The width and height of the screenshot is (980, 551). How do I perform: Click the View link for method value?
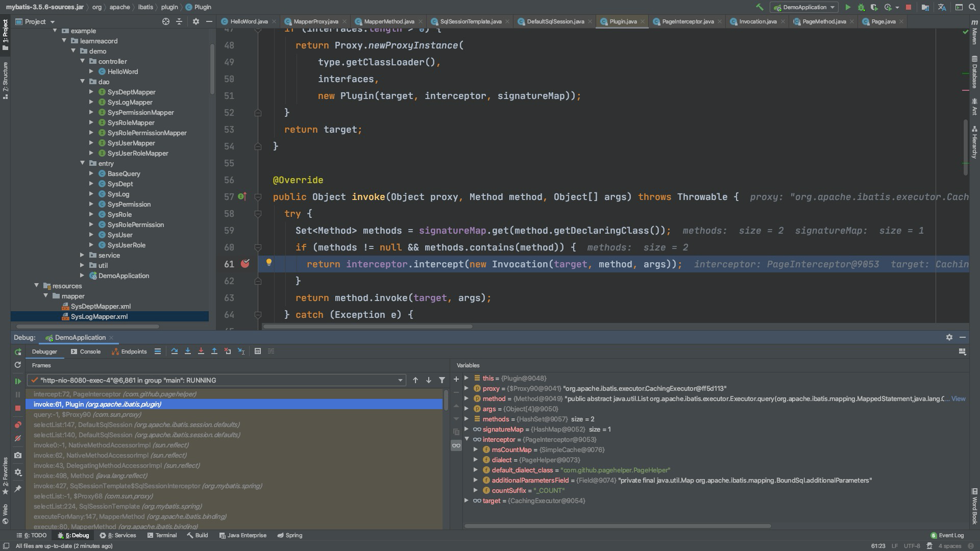click(x=958, y=398)
